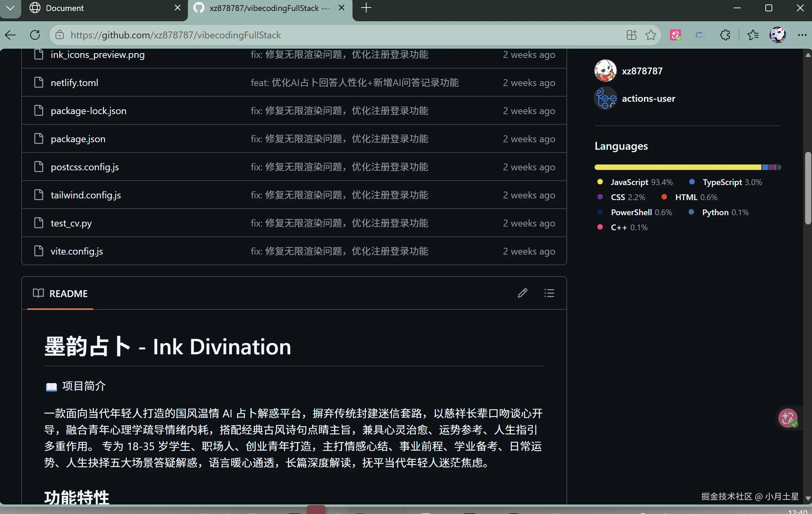Open the test_cv.py file
Viewport: 812px width, 514px height.
coord(71,223)
